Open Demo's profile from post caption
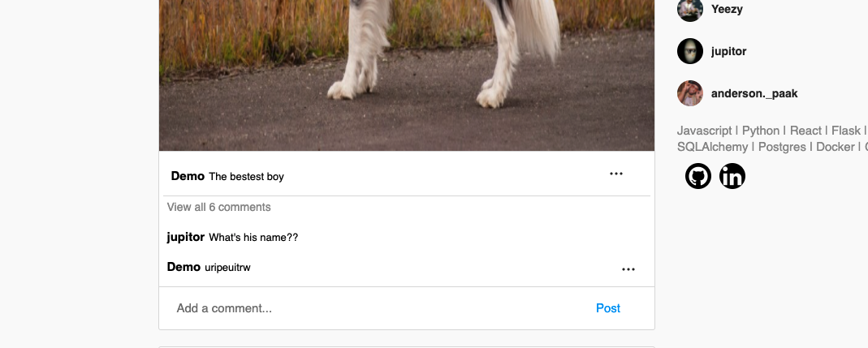 click(188, 176)
